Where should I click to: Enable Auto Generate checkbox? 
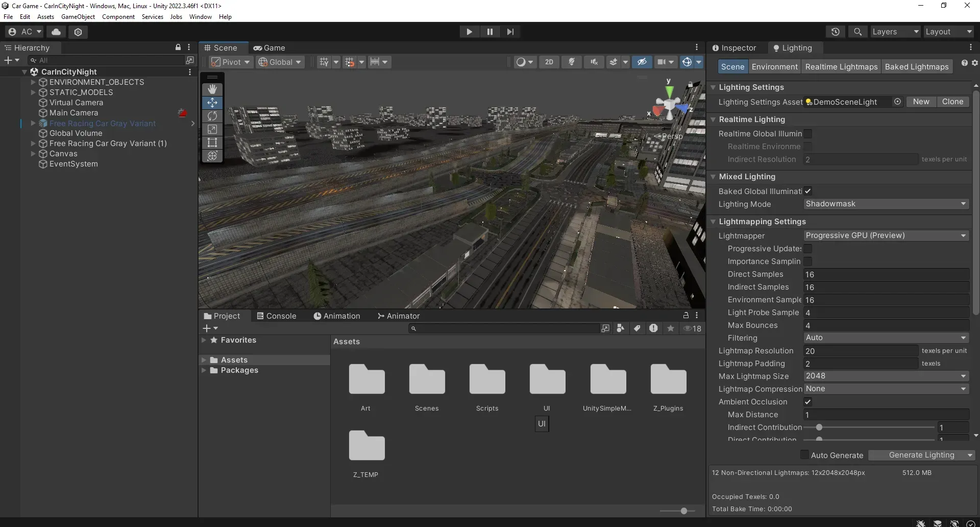point(804,455)
